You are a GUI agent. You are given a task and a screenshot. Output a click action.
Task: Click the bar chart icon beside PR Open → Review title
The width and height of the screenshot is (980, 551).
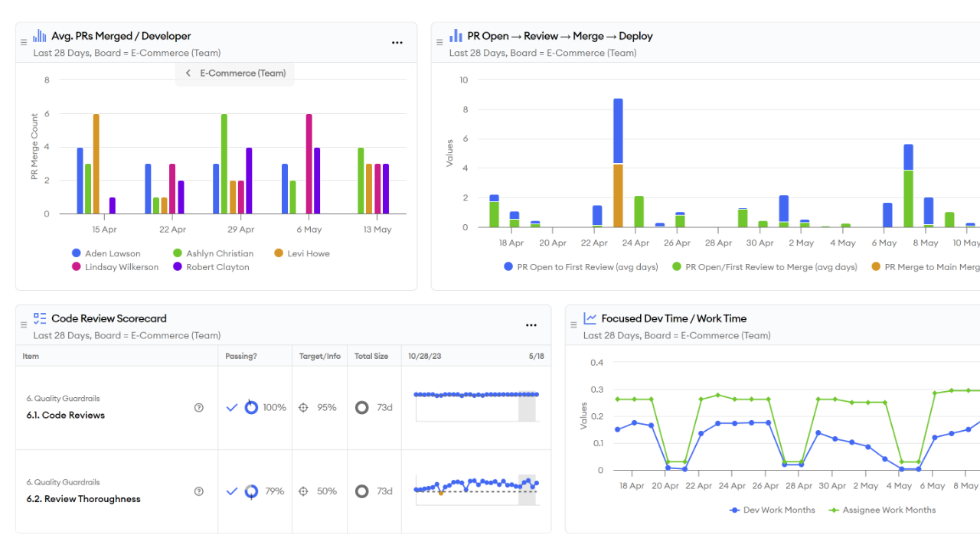456,36
